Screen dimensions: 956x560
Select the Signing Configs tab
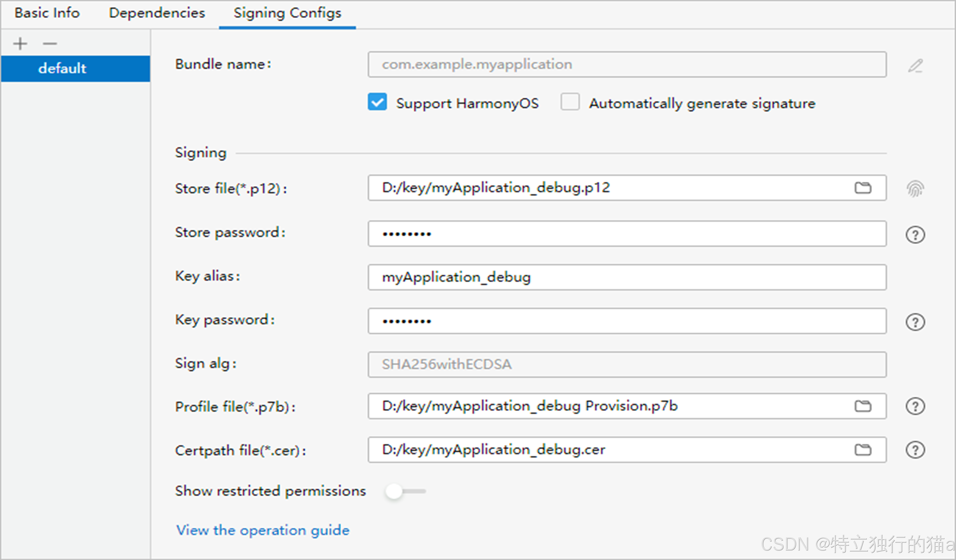[287, 13]
